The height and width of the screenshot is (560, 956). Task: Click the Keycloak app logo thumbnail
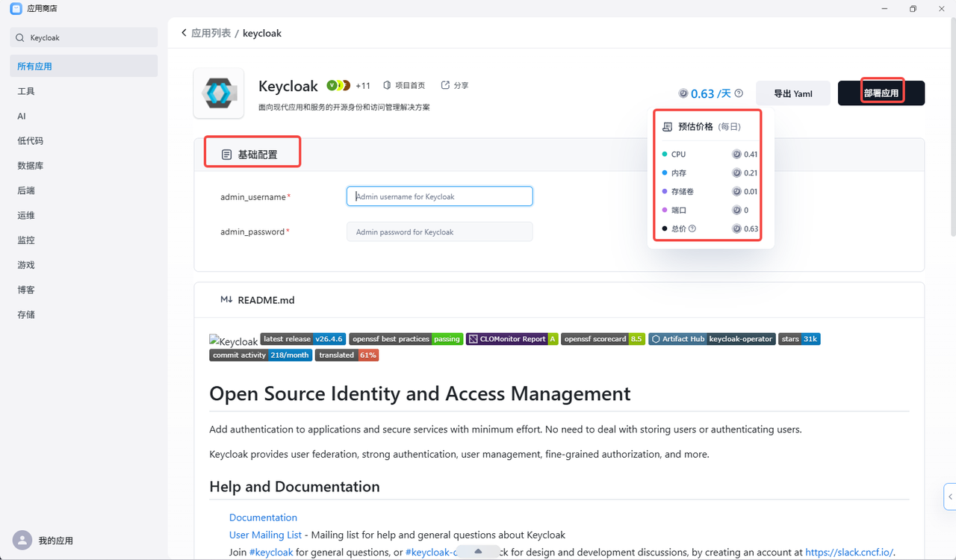(x=218, y=93)
